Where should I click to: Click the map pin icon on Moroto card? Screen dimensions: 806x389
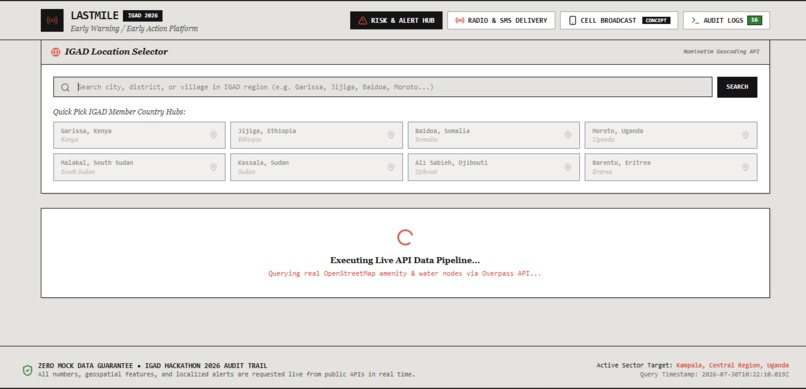coord(745,135)
